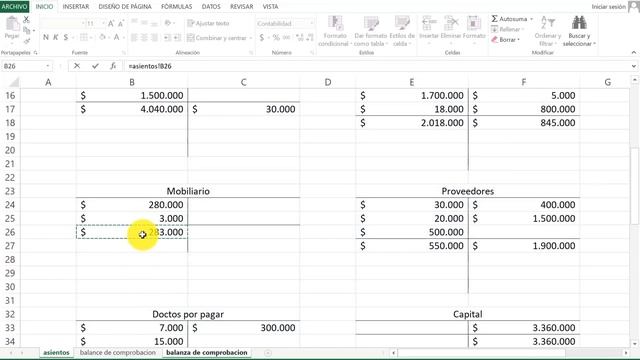This screenshot has width=640, height=360.
Task: Click the Estilos de celda icon
Action: tap(402, 24)
